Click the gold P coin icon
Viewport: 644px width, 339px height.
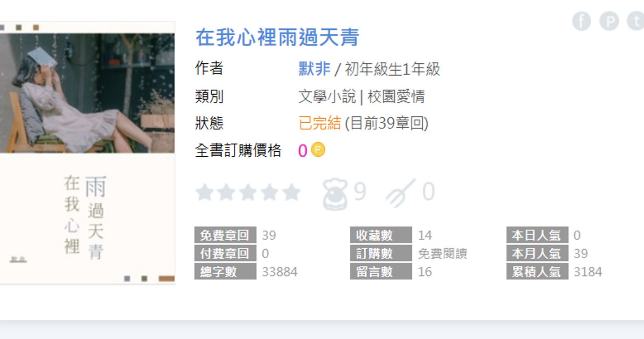coord(318,149)
